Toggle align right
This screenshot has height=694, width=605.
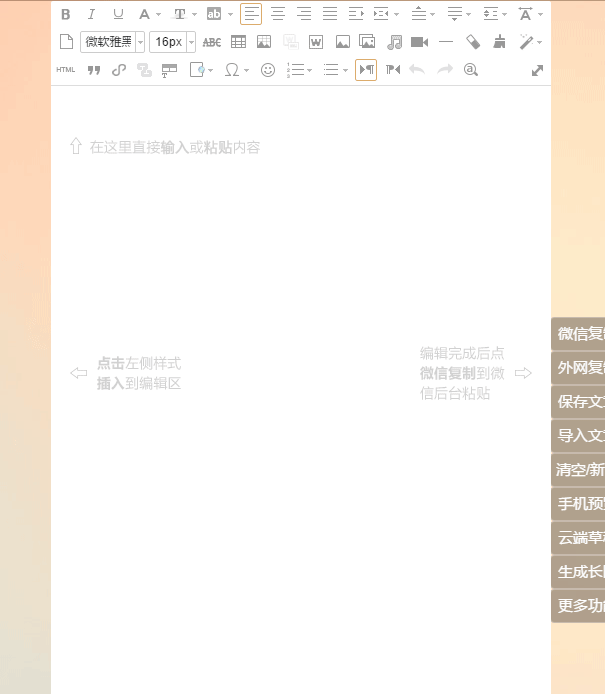304,14
